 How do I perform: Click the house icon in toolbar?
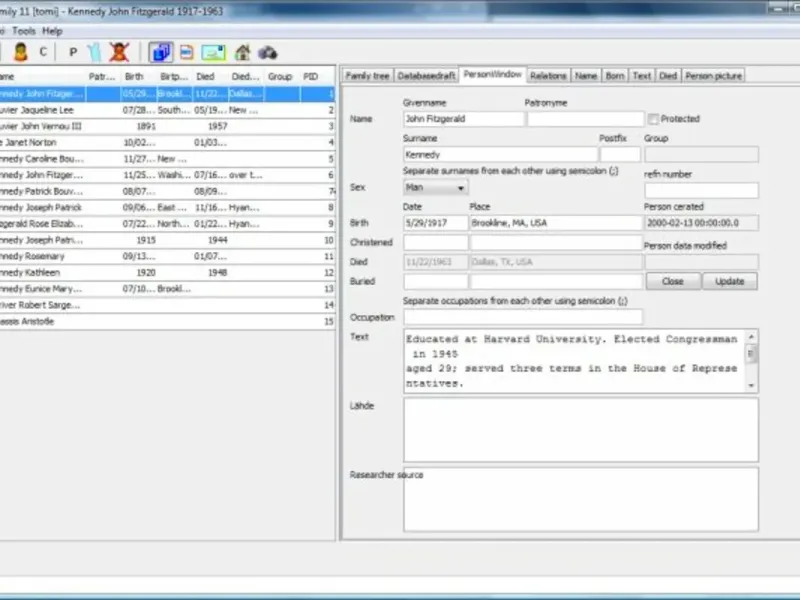coord(242,52)
